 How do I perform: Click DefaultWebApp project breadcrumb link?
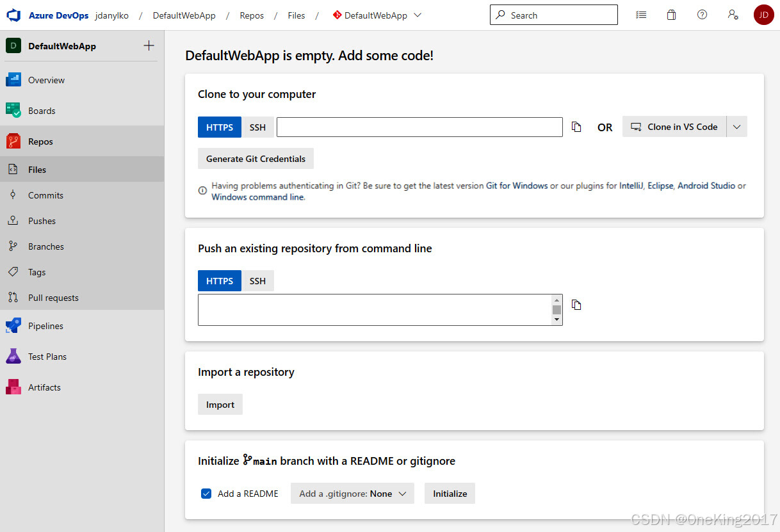tap(184, 15)
